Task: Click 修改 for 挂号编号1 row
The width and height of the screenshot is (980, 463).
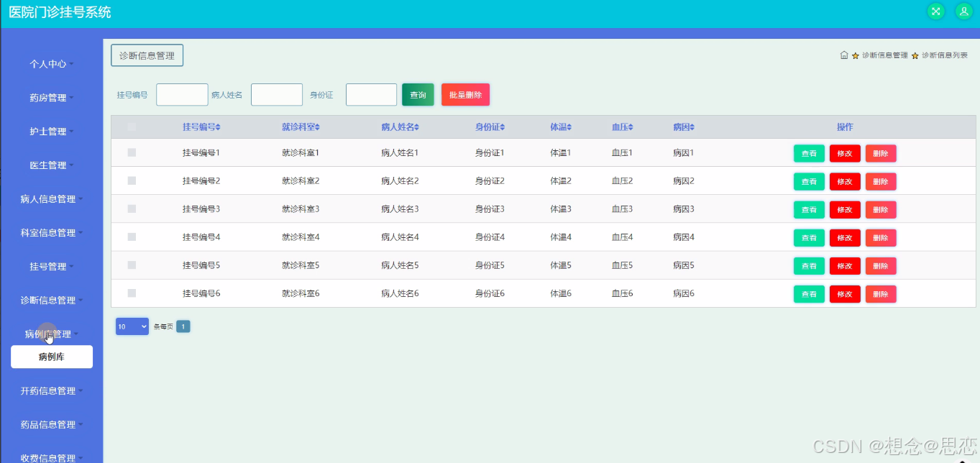Action: (845, 153)
